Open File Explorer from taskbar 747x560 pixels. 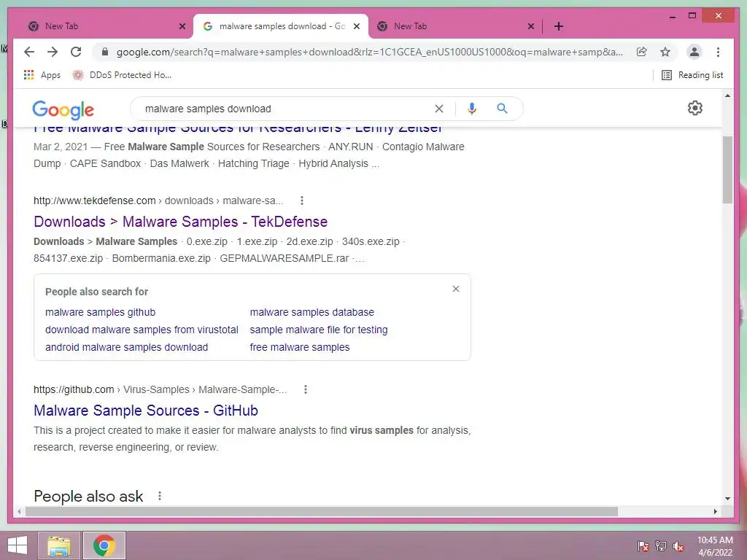[58, 545]
